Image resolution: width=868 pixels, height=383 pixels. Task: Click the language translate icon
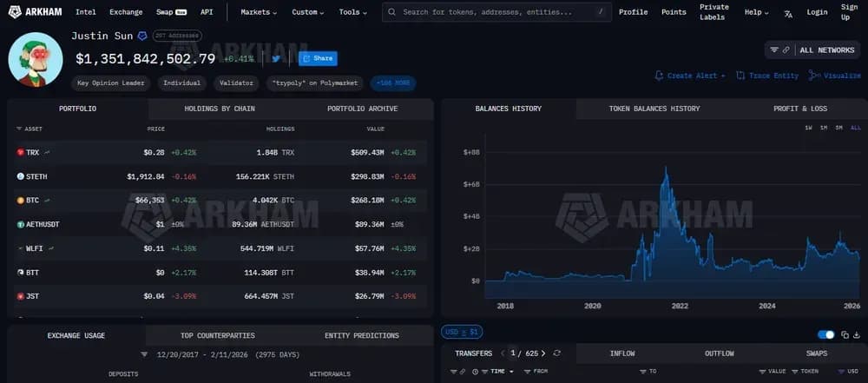pos(788,13)
